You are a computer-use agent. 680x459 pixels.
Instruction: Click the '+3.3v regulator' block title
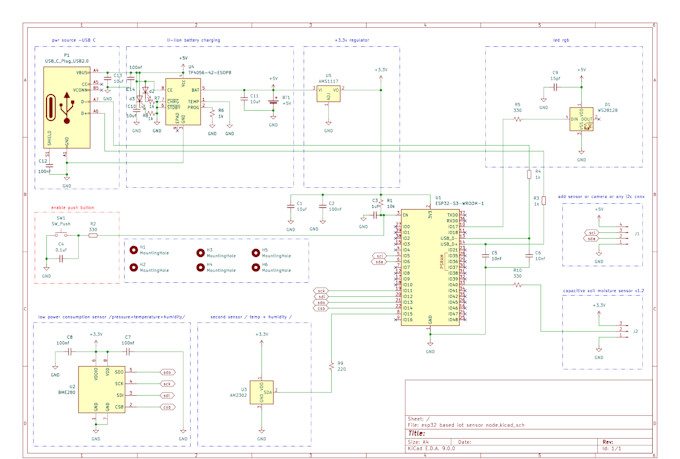352,40
